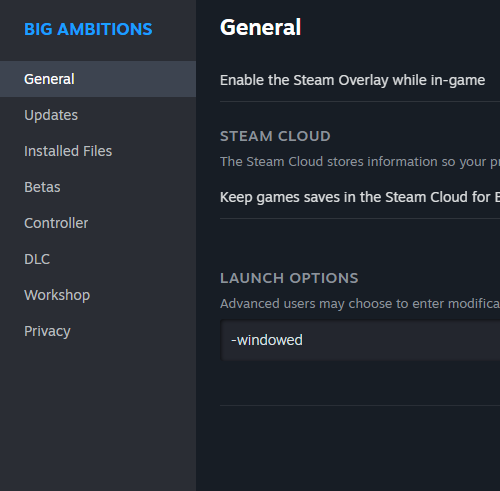Click divider line under Steam Cloud saves row

pos(360,219)
